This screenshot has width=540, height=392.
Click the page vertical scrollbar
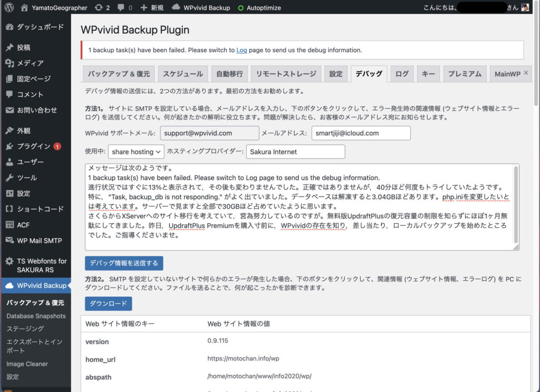tap(536, 54)
